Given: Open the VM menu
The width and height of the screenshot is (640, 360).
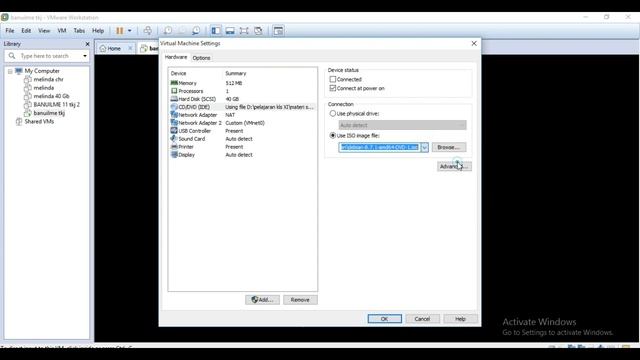Looking at the screenshot, I should coord(62,31).
